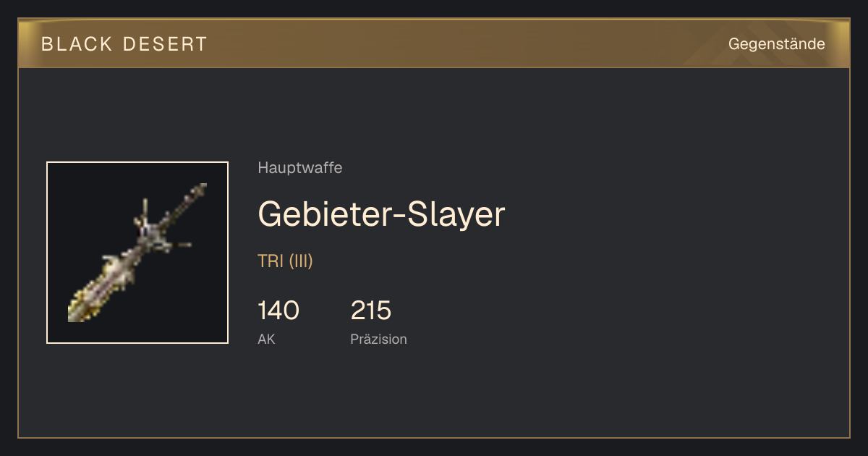Click the AK stat label

[266, 339]
